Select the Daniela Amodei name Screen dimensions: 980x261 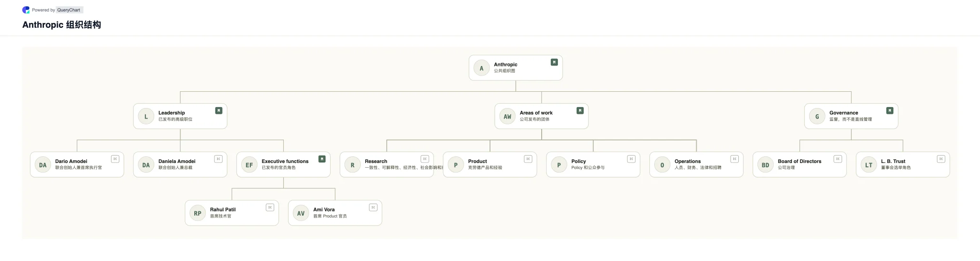tap(177, 161)
